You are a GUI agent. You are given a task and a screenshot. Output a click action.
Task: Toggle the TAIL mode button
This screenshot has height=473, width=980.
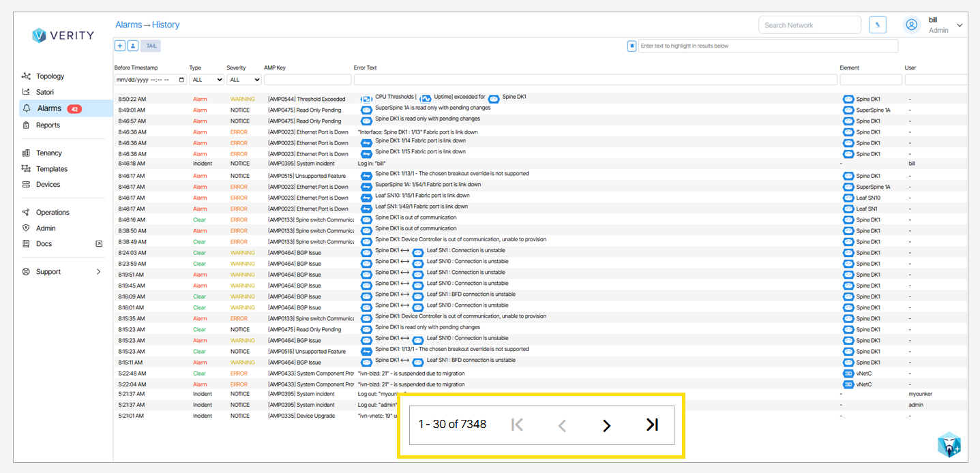[x=151, y=46]
